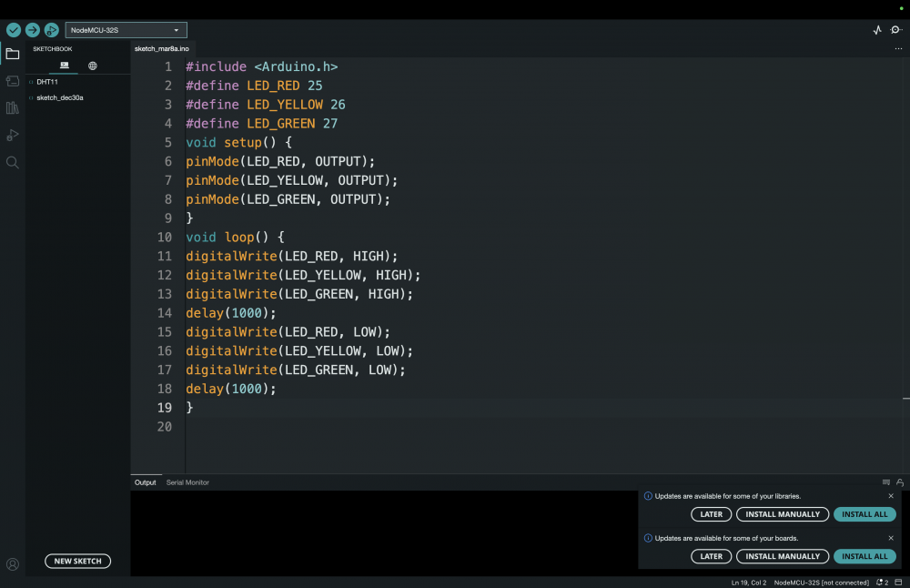Image resolution: width=910 pixels, height=588 pixels.
Task: Open the Search panel in sidebar
Action: pos(12,162)
